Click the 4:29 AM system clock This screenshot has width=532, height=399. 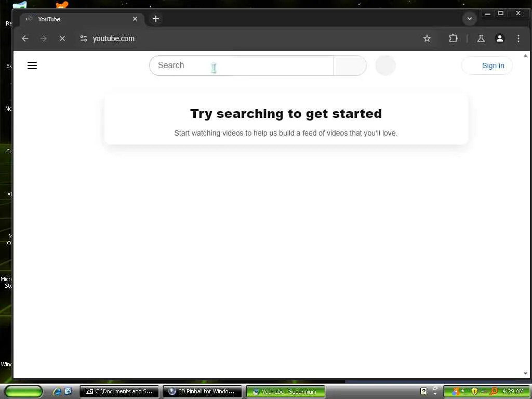pyautogui.click(x=513, y=392)
